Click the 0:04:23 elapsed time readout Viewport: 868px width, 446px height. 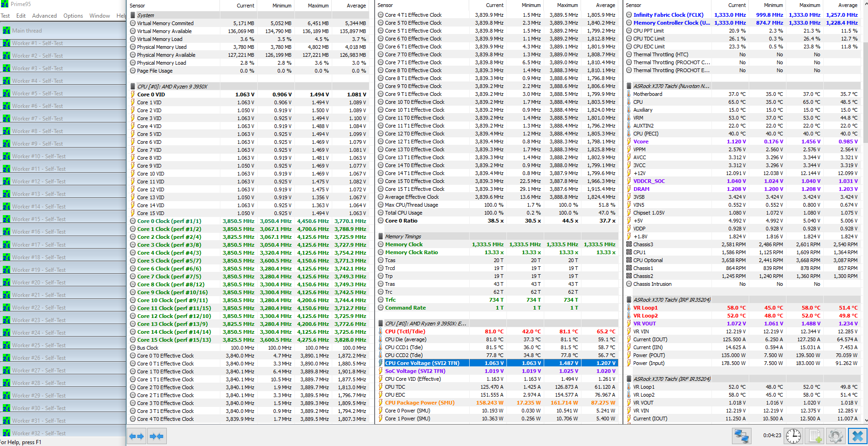coord(772,436)
